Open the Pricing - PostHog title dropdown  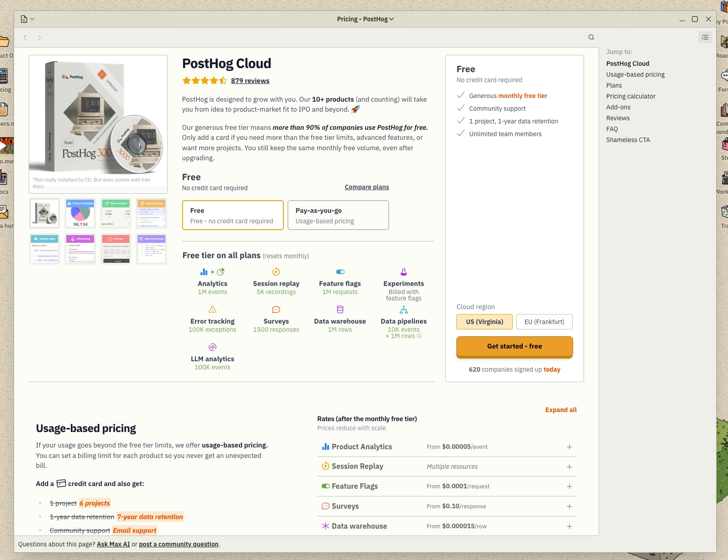(x=365, y=19)
